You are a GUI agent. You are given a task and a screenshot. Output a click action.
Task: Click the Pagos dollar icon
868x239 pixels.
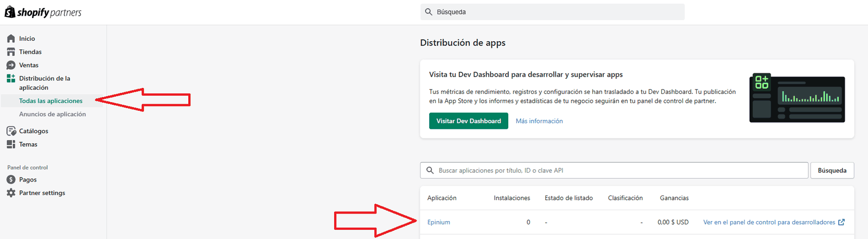[x=11, y=180]
